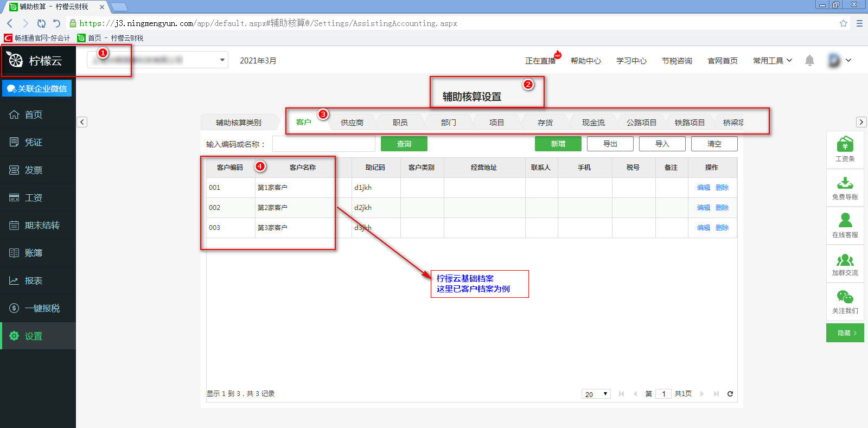Select the 存货 tab
The width and height of the screenshot is (868, 428).
(x=545, y=123)
